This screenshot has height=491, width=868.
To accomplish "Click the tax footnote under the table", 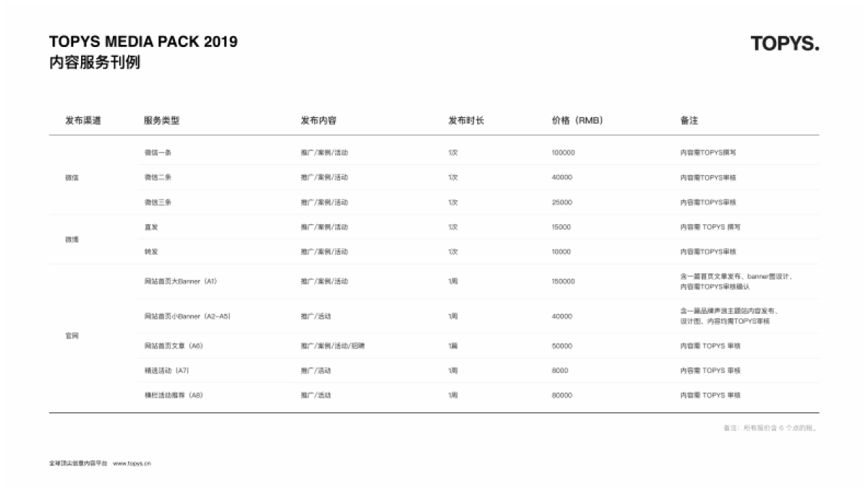I will 770,428.
